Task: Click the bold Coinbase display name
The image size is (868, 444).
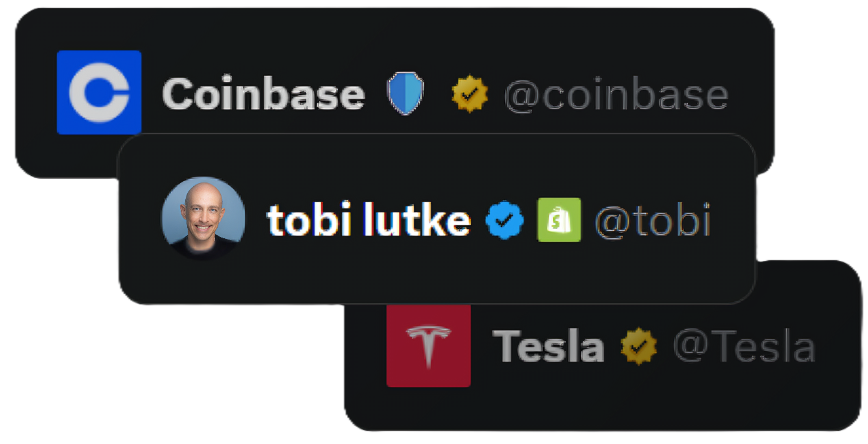Action: [x=263, y=94]
